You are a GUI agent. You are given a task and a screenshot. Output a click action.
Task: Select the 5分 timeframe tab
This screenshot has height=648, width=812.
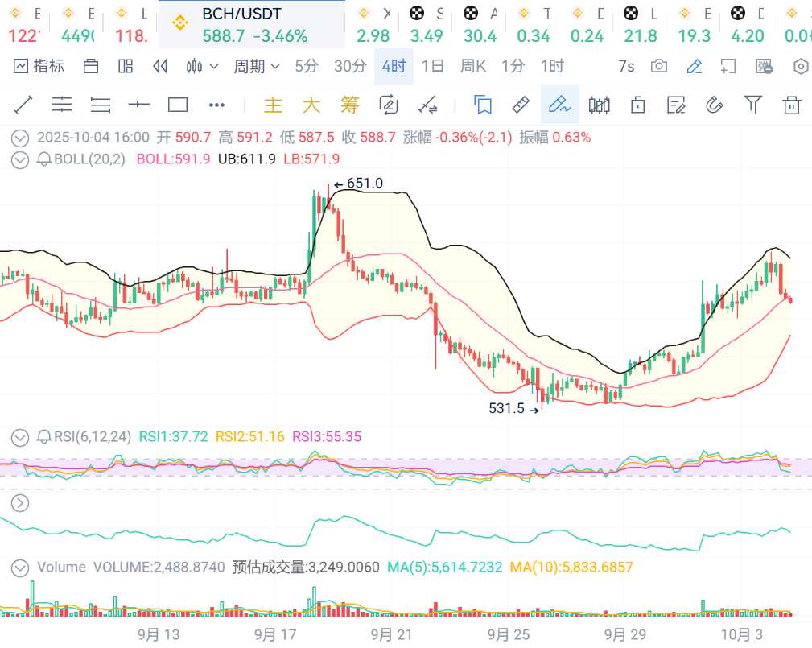(307, 66)
